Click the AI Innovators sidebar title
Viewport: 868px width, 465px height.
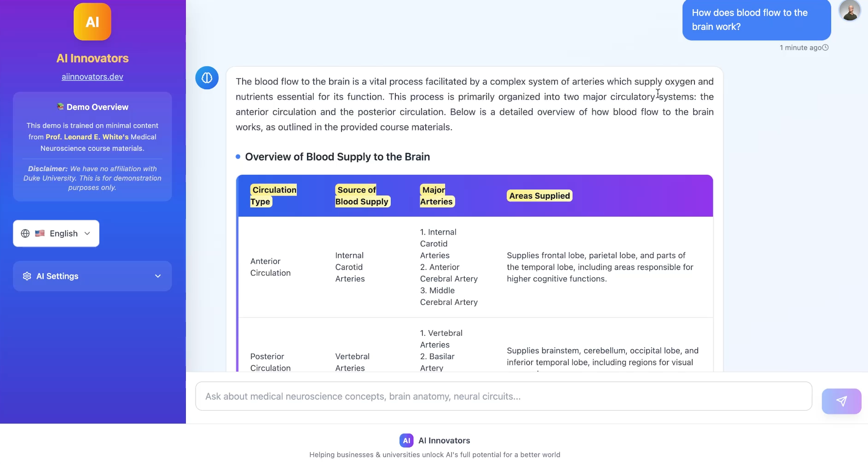[93, 58]
